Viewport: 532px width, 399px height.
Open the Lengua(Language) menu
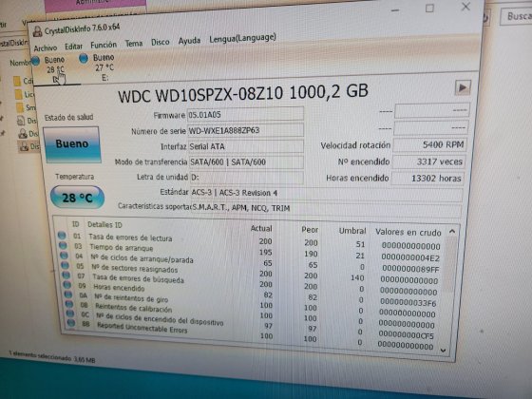(242, 38)
